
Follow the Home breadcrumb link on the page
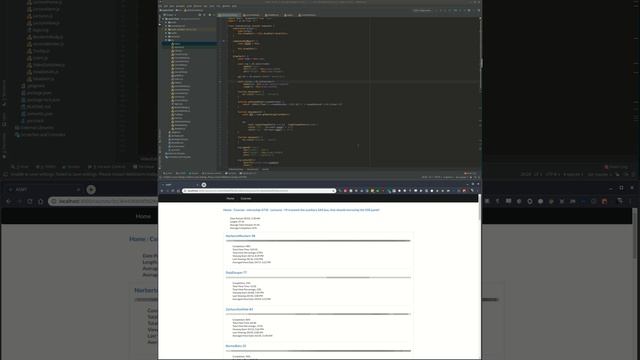tap(227, 210)
